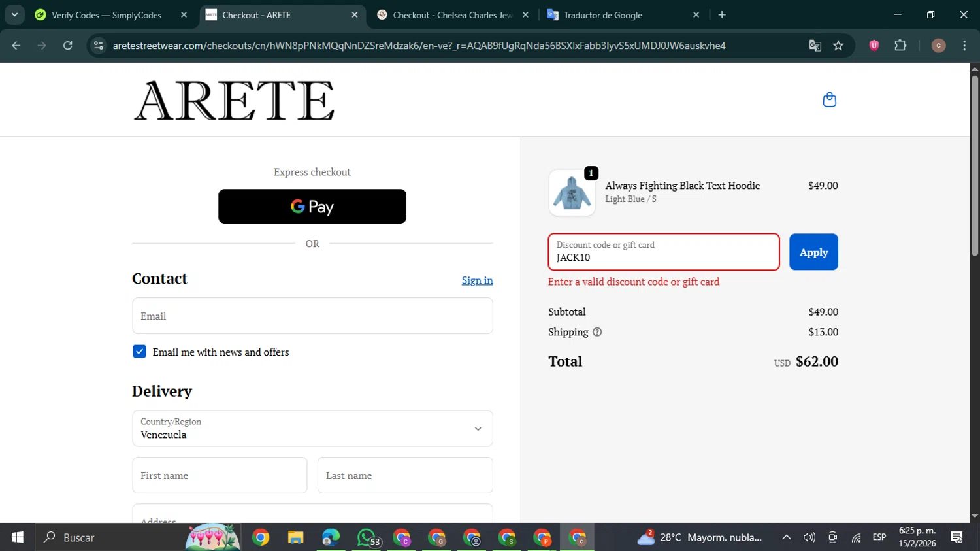Expand the Country/Region Venezuela dropdown
This screenshot has height=551, width=980.
(x=312, y=429)
